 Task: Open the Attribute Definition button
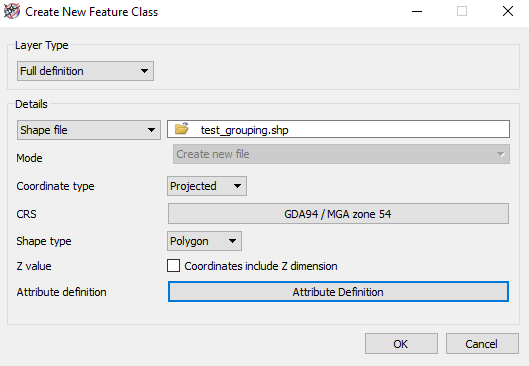pos(338,292)
